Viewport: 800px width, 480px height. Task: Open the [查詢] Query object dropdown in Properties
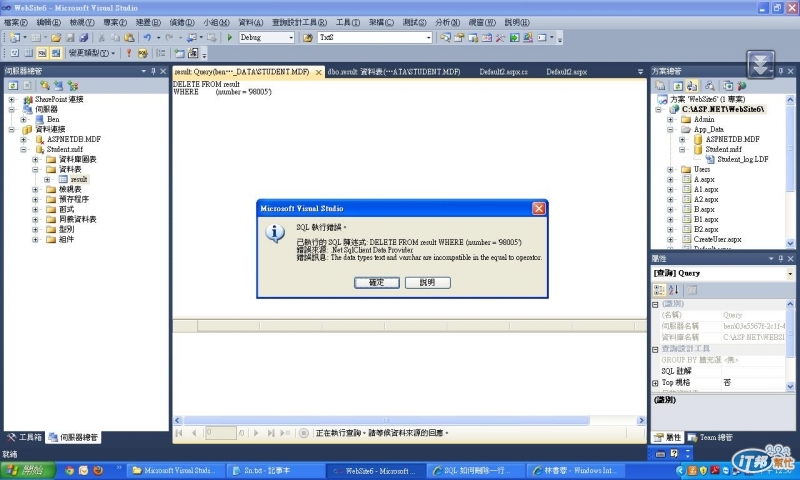790,273
